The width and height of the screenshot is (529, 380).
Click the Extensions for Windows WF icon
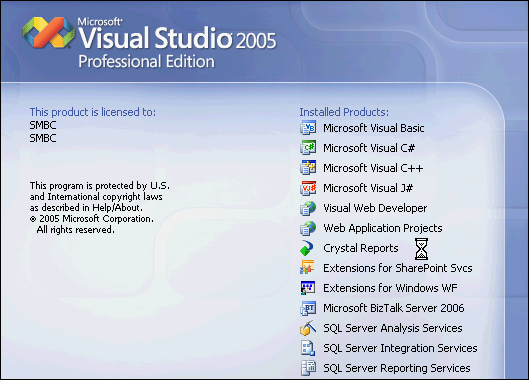tap(308, 288)
